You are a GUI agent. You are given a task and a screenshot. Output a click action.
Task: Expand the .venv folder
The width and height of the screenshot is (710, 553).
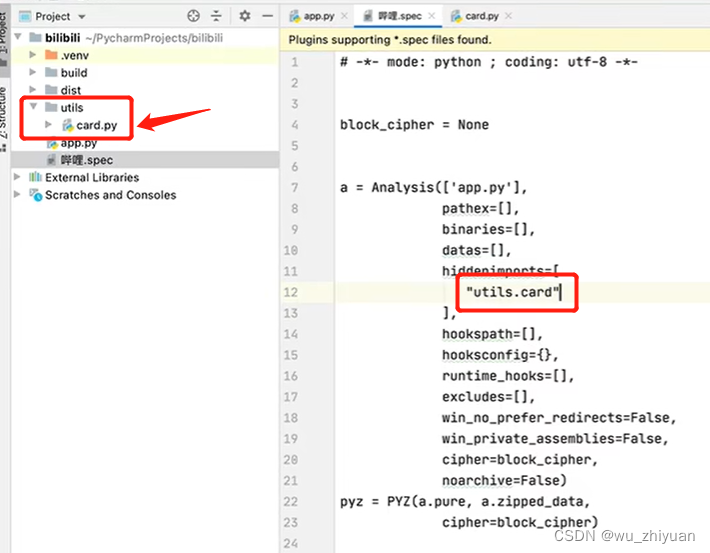(33, 55)
